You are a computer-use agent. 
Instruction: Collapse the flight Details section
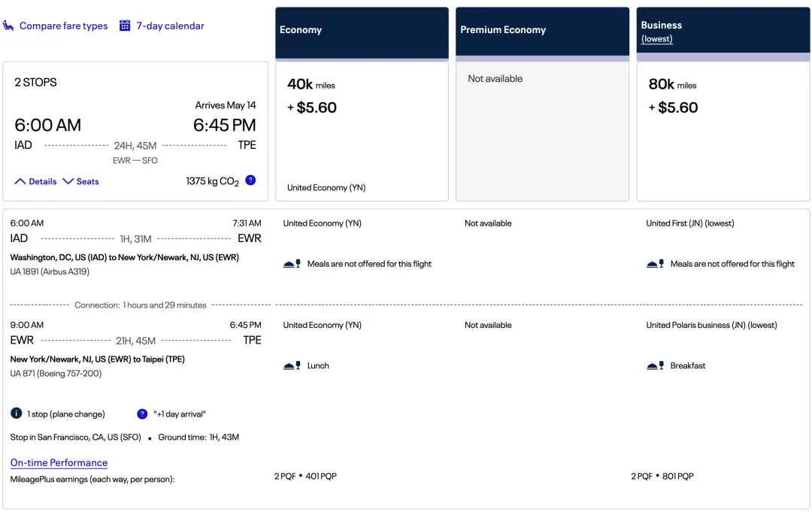coord(35,181)
